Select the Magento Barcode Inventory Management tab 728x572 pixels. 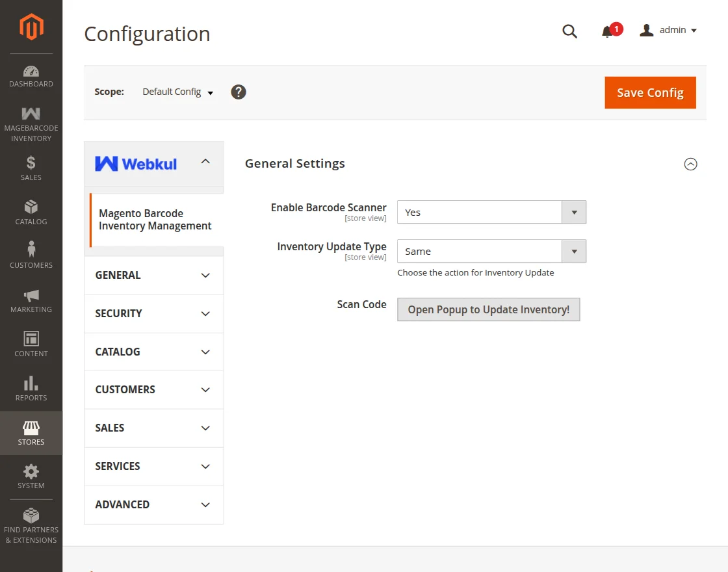point(155,219)
